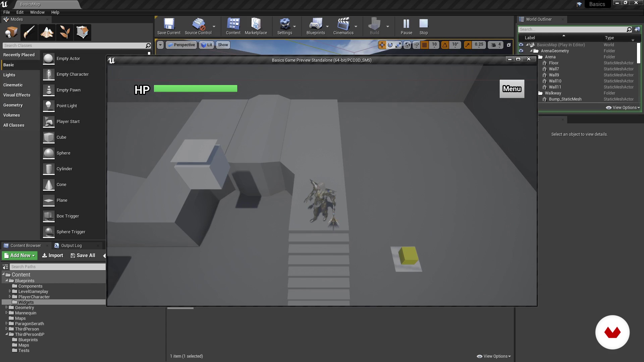The width and height of the screenshot is (644, 362).
Task: Select the Lights category
Action: tap(9, 75)
